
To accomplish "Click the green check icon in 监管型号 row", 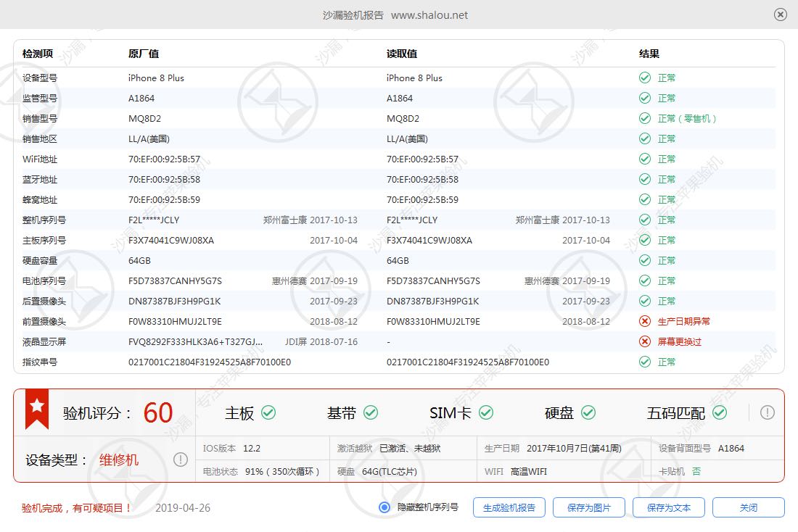I will (645, 98).
